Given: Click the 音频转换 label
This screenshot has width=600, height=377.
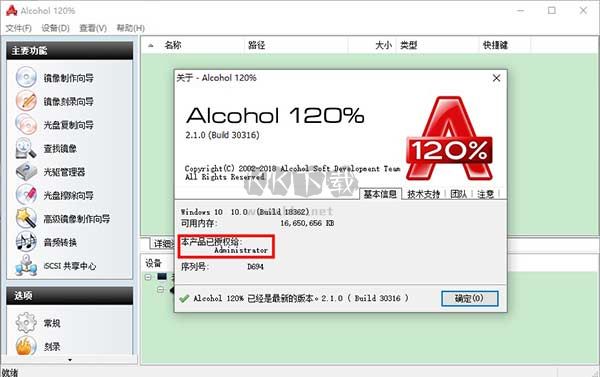Looking at the screenshot, I should 60,242.
